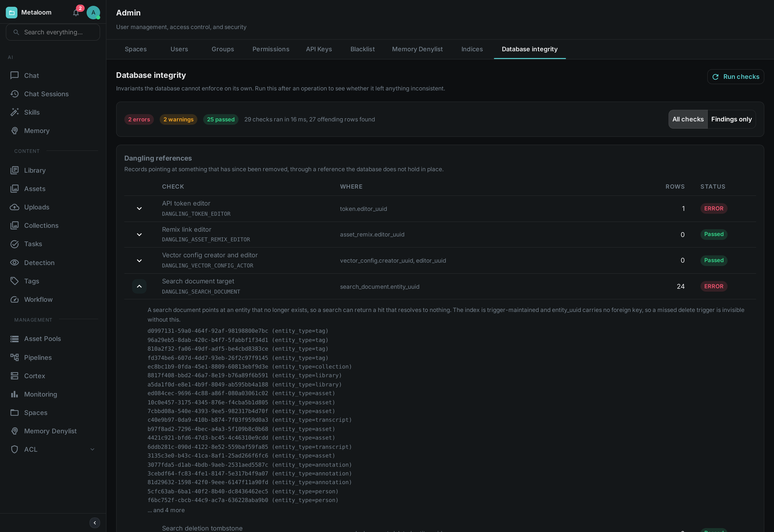774x532 pixels.
Task: Click Passed status of Vector config row
Action: pyautogui.click(x=714, y=260)
